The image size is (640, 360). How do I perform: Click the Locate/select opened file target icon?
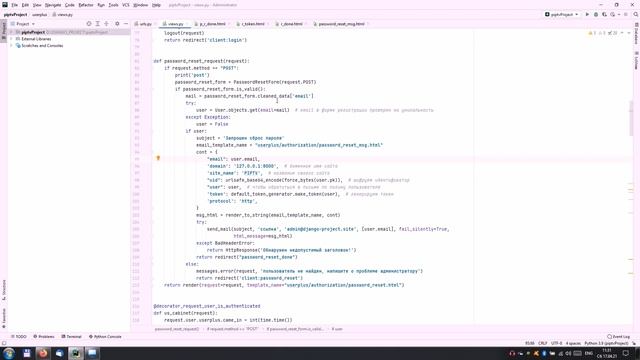89,24
